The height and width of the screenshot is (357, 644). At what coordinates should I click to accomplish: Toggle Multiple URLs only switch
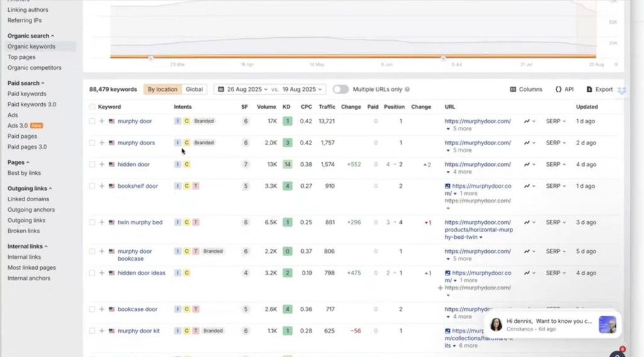[340, 89]
